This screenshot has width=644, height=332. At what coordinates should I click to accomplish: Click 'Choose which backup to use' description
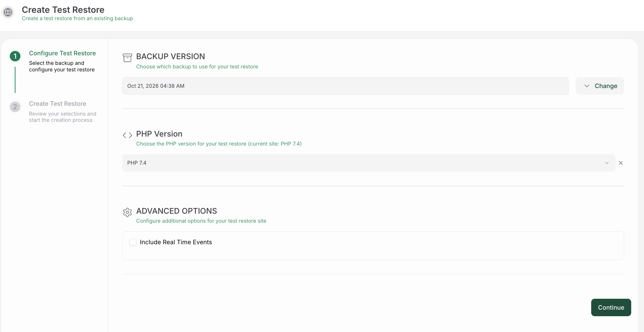(197, 67)
